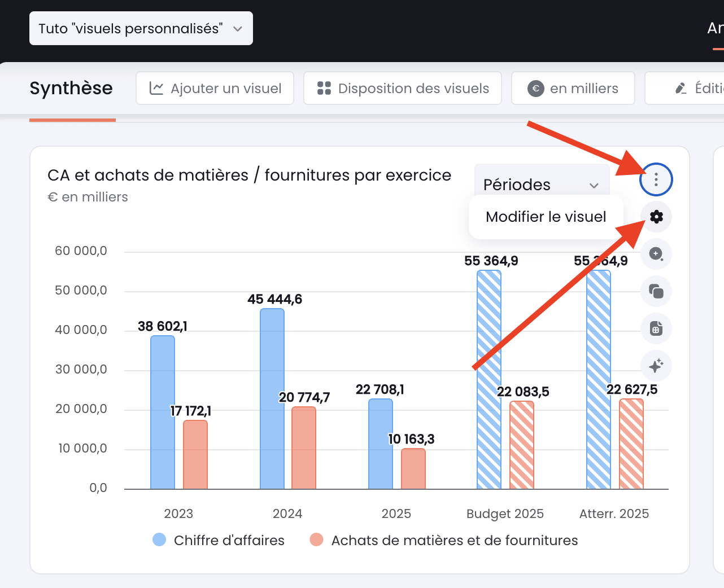Click the zoom-in magnifier icon beside the chart
The height and width of the screenshot is (588, 724).
coord(656,254)
